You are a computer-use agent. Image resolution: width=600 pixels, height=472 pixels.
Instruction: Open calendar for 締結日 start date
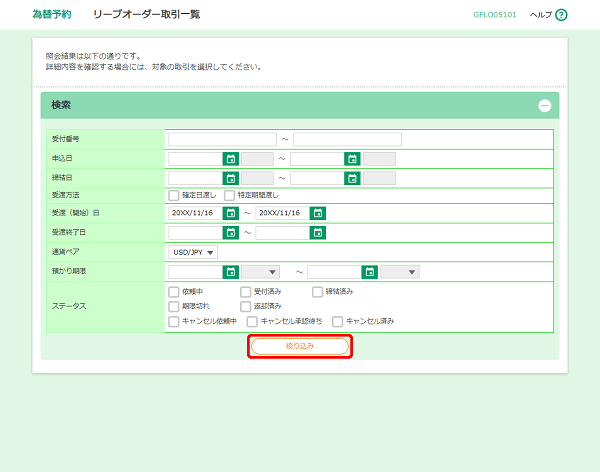click(231, 178)
